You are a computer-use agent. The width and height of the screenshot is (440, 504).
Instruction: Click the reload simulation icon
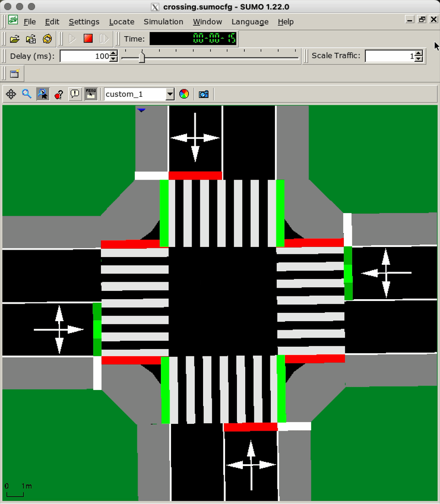[47, 39]
